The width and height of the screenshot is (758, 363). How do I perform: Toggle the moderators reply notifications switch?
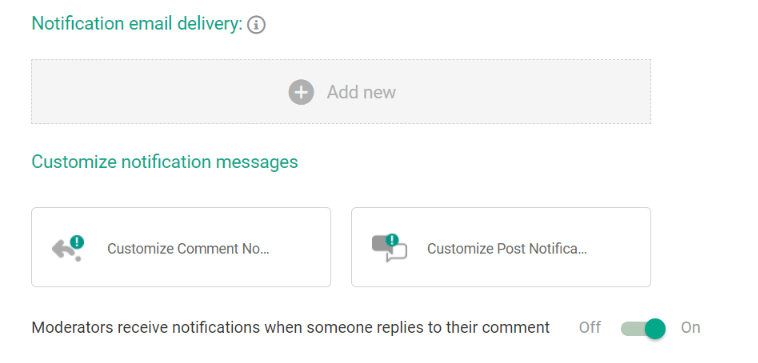click(643, 328)
